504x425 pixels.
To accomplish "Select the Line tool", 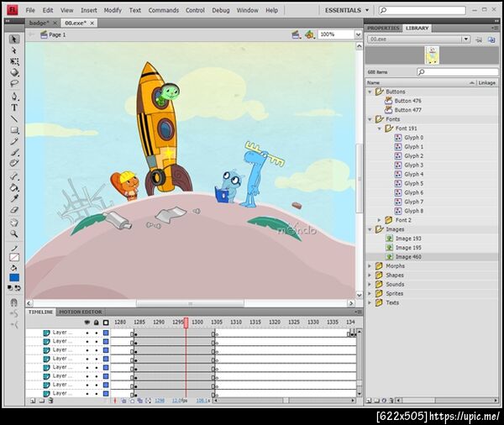I will click(x=13, y=118).
